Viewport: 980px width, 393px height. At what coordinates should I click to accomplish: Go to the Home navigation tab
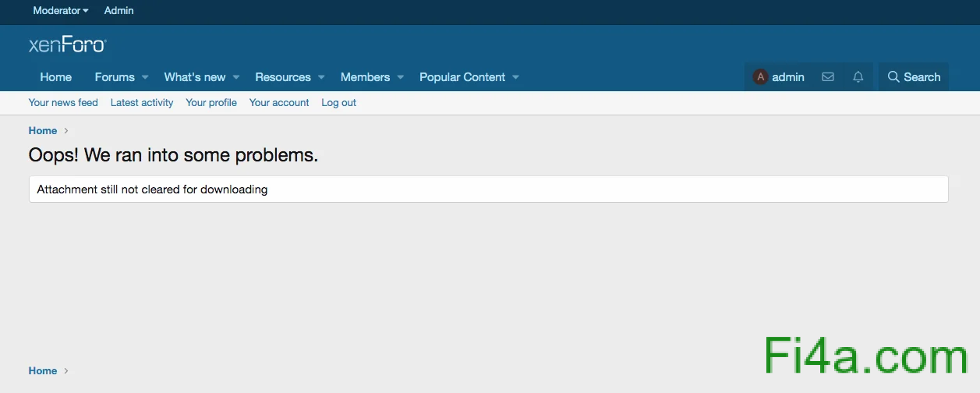(x=56, y=77)
